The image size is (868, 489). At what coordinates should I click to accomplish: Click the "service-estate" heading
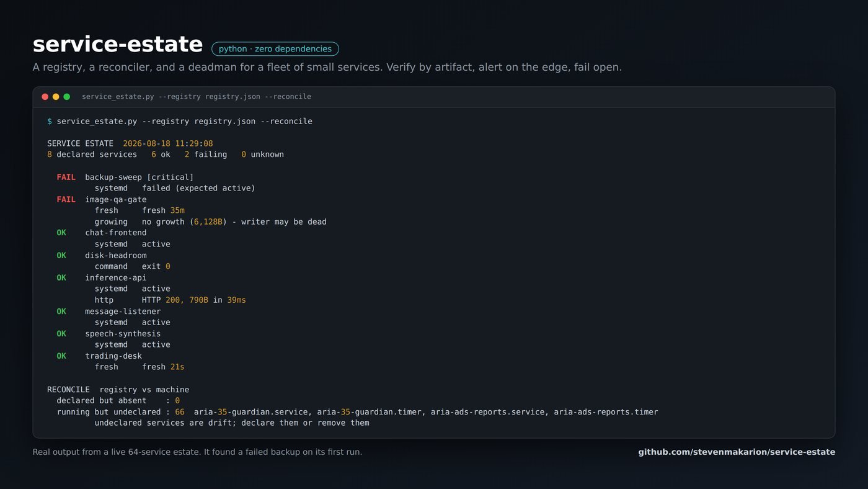pos(118,45)
